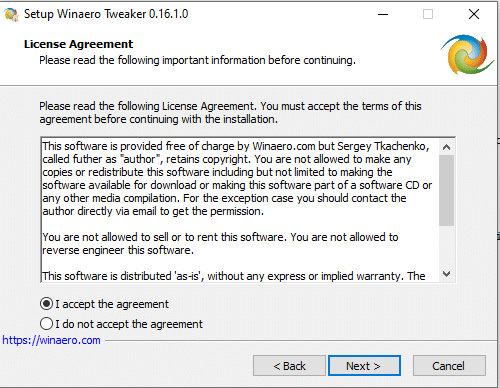This screenshot has width=500, height=388.
Task: Click the empty scrollbar track below the thumb
Action: pyautogui.click(x=446, y=246)
